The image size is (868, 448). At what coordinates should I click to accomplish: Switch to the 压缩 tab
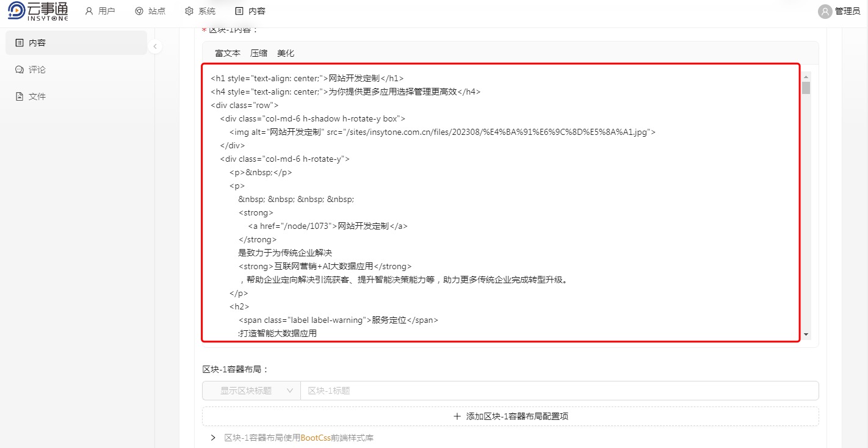(x=258, y=53)
